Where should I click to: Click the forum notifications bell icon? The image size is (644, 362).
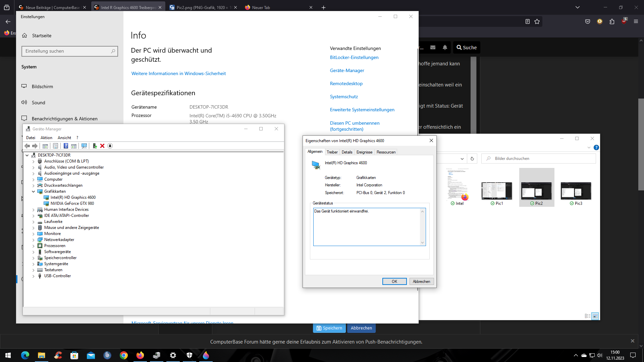click(445, 48)
